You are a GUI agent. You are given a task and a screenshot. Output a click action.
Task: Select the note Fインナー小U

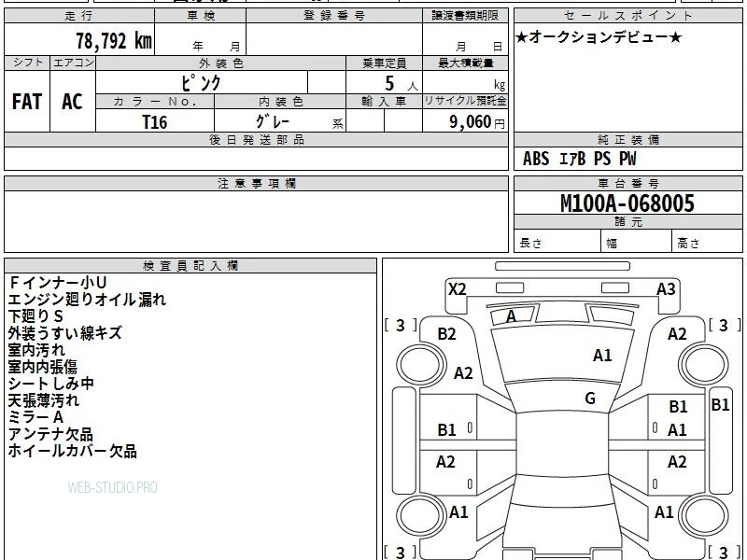[57, 283]
